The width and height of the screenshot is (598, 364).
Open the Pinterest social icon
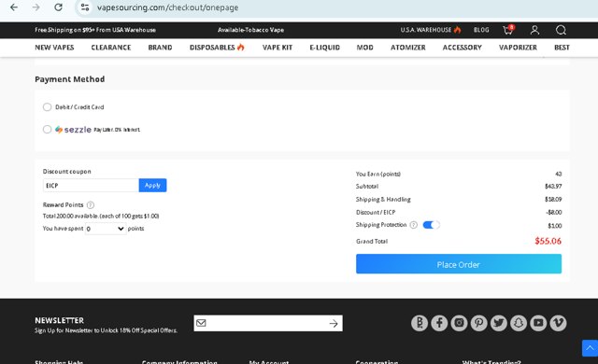[479, 323]
